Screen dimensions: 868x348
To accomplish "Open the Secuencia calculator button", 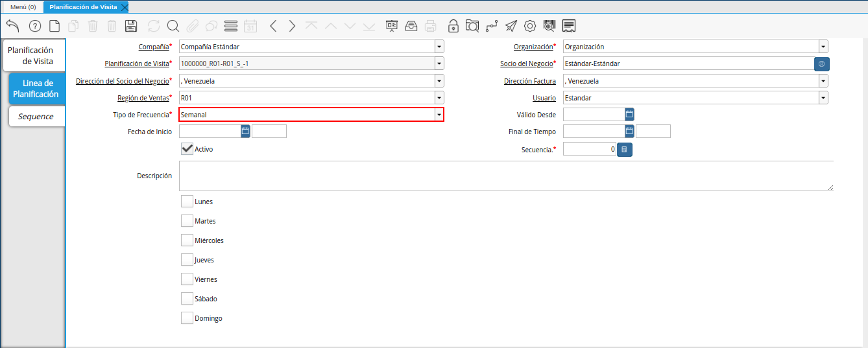I will (624, 149).
